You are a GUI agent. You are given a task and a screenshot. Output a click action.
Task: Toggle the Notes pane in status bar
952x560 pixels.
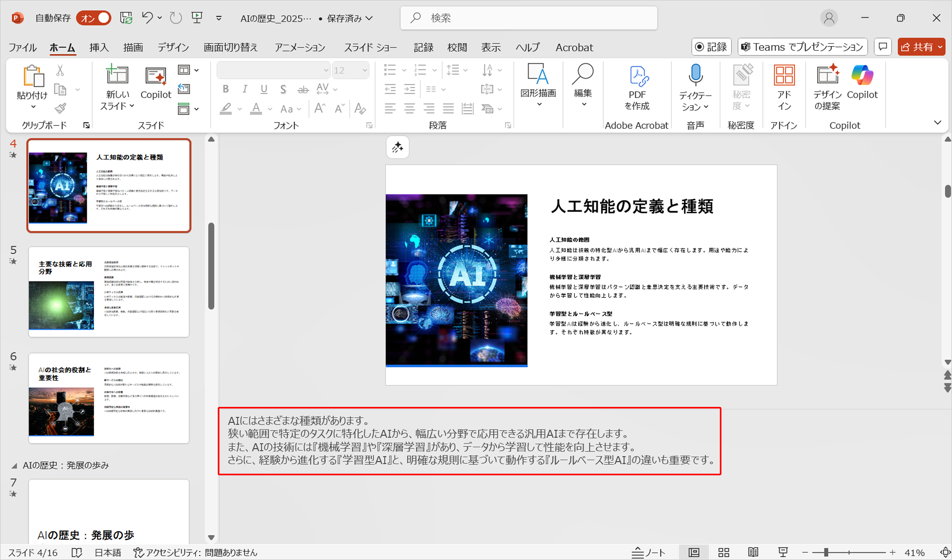tap(649, 552)
